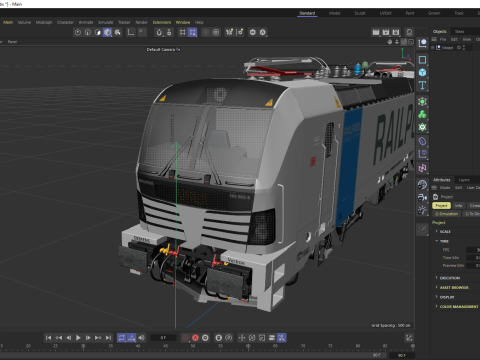Add a Subdivision Surface generator
480x360 pixels.
[422, 102]
